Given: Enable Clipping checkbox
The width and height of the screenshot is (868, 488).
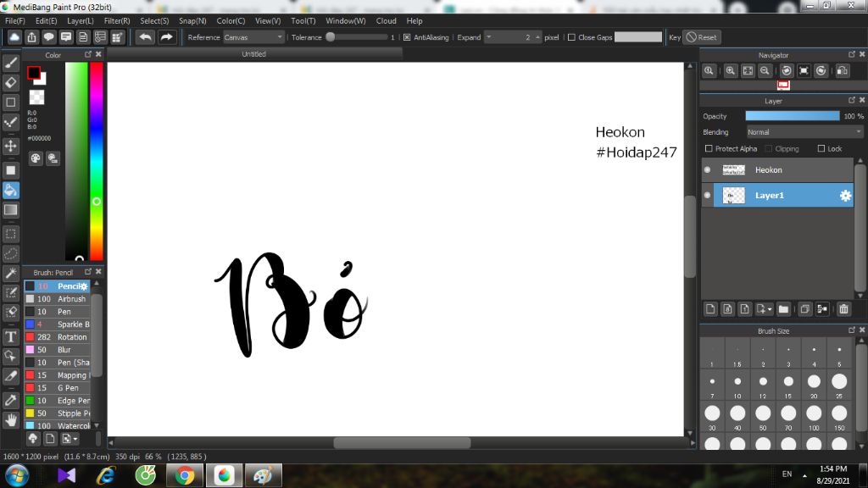Looking at the screenshot, I should (x=768, y=148).
